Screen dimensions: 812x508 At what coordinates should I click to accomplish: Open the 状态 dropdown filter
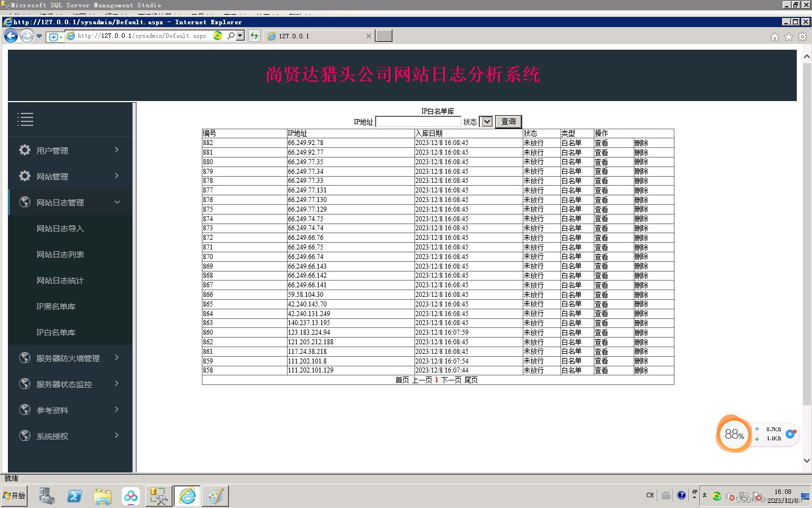(487, 122)
